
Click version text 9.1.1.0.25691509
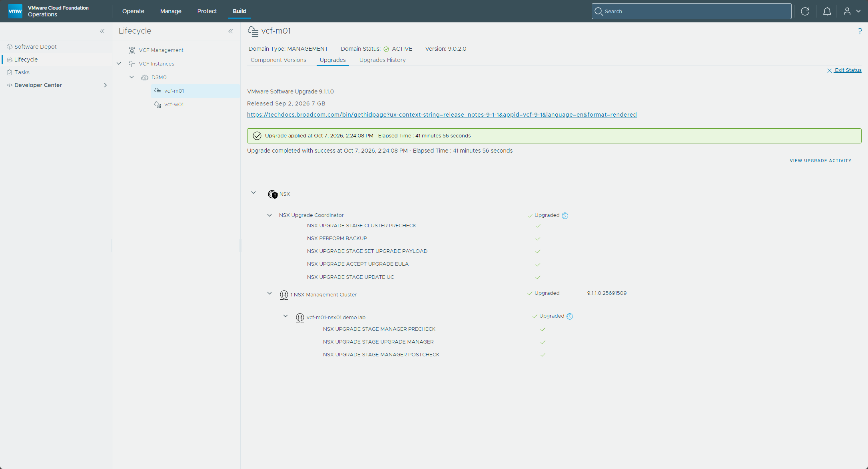(607, 293)
